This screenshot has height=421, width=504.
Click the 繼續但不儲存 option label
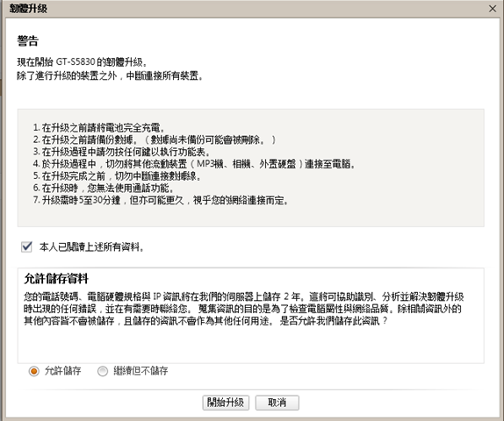pos(140,371)
